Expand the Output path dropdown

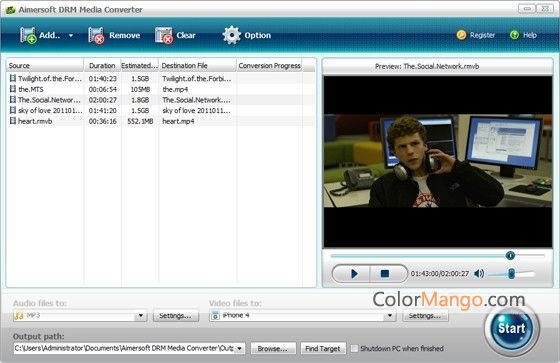click(240, 348)
